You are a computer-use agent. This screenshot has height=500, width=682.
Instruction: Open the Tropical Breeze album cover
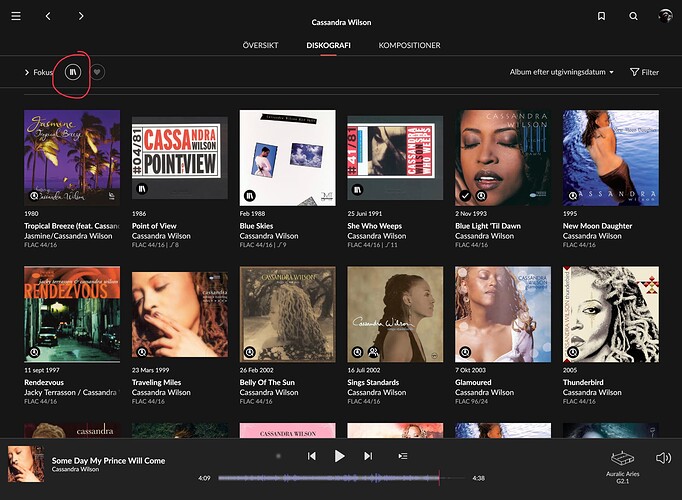pos(72,157)
